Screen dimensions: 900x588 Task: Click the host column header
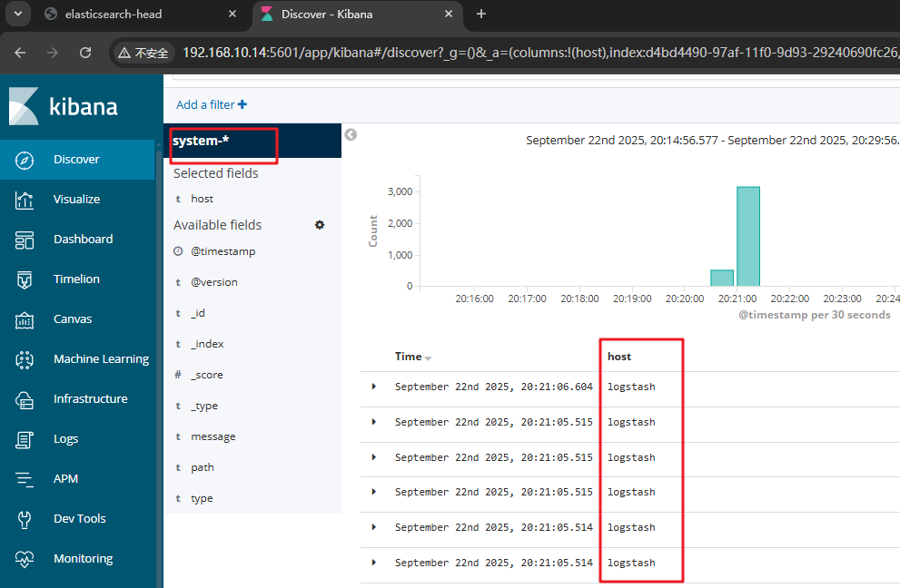click(x=619, y=357)
